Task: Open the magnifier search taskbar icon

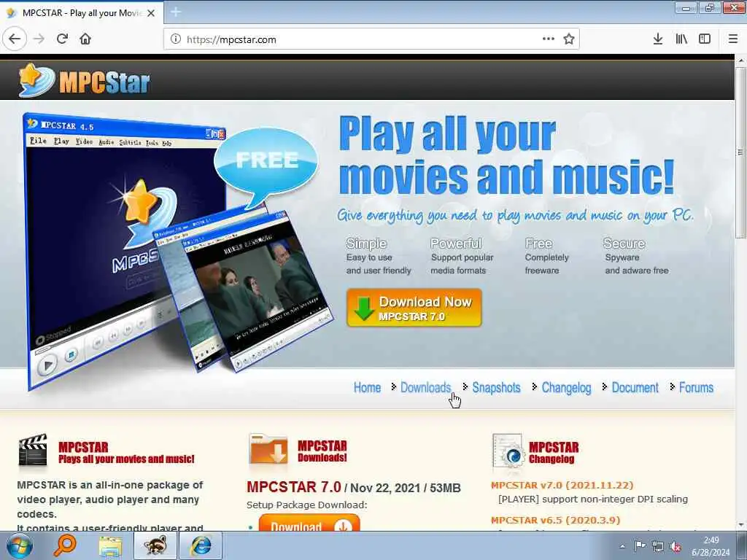Action: point(64,545)
